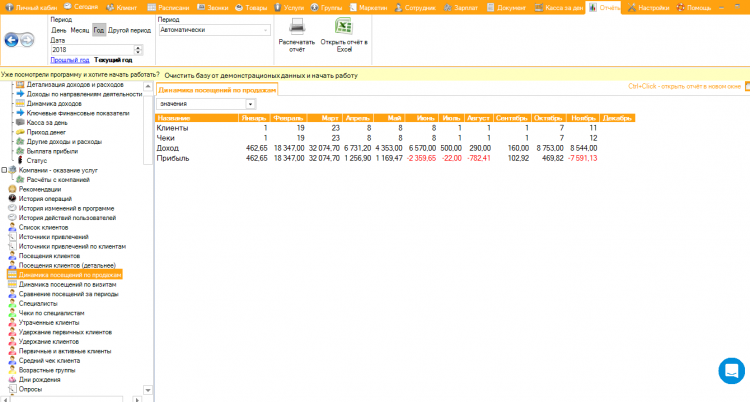Collapse the Компании - оказание услуг tree node
750x402 pixels.
(x=4, y=170)
